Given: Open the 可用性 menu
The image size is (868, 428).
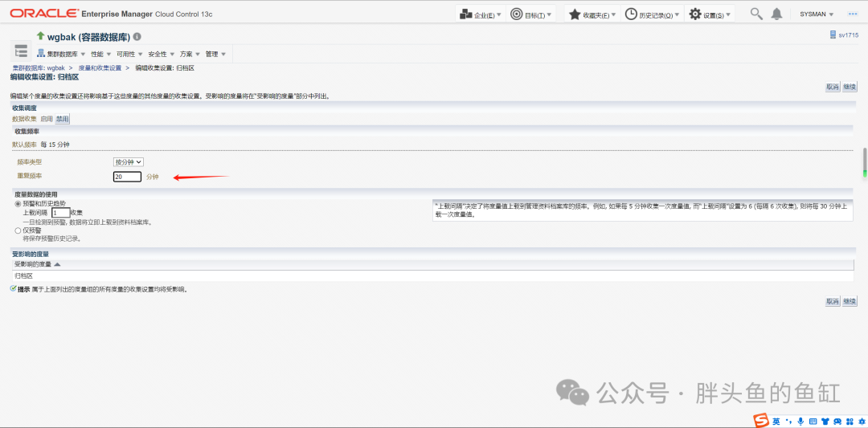Looking at the screenshot, I should click(129, 54).
